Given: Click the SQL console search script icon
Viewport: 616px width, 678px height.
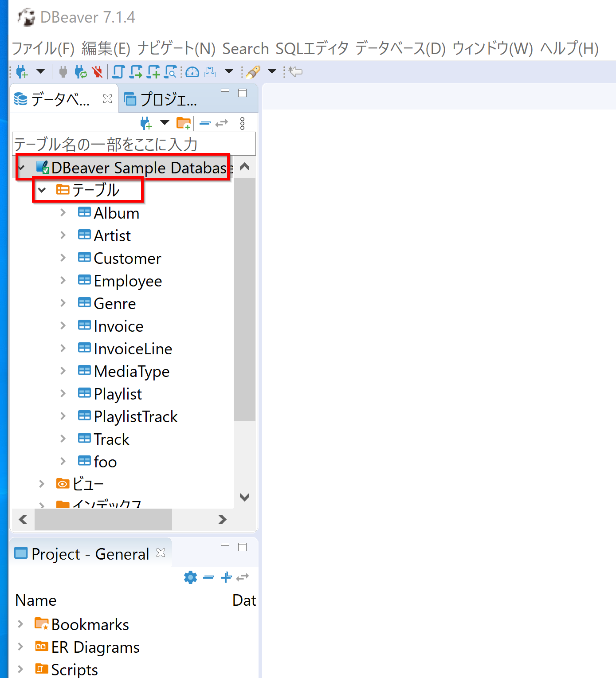Looking at the screenshot, I should click(171, 71).
